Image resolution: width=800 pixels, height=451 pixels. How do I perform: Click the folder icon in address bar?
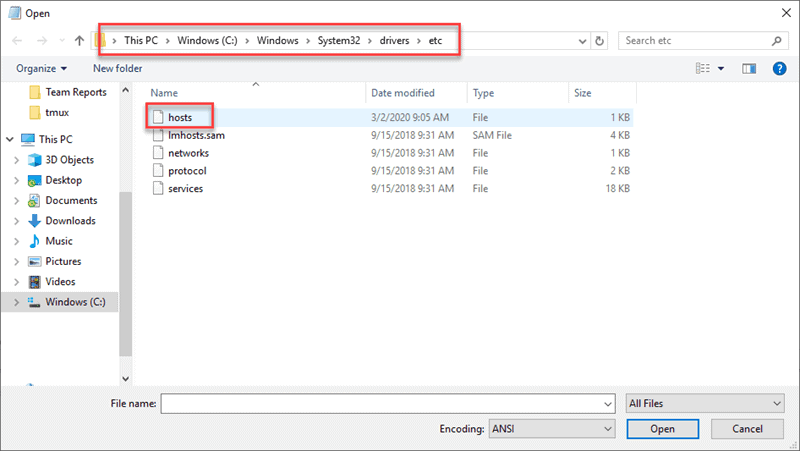(100, 40)
